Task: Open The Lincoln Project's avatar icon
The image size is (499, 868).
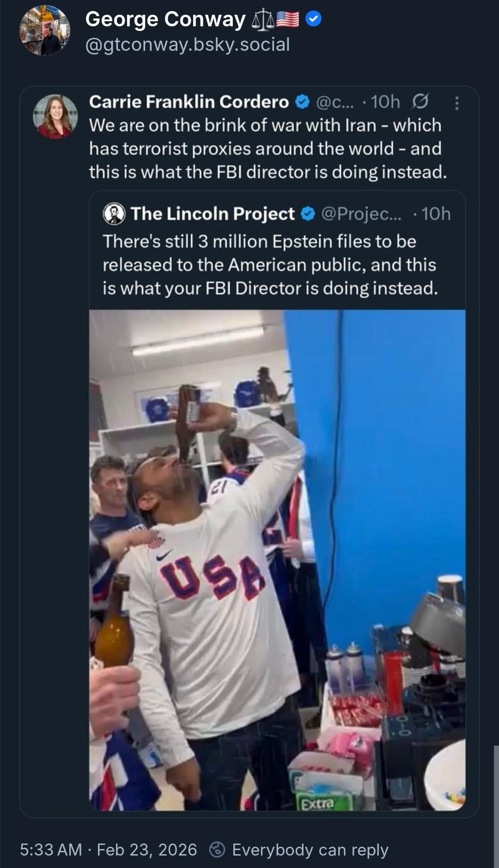Action: pos(114,214)
